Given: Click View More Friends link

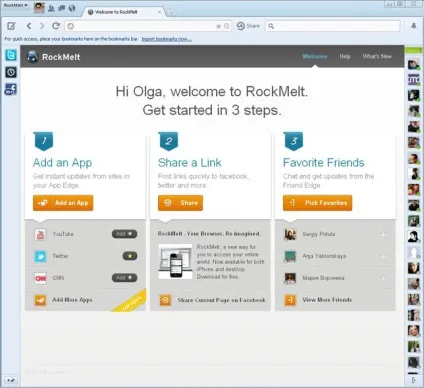Looking at the screenshot, I should [327, 300].
